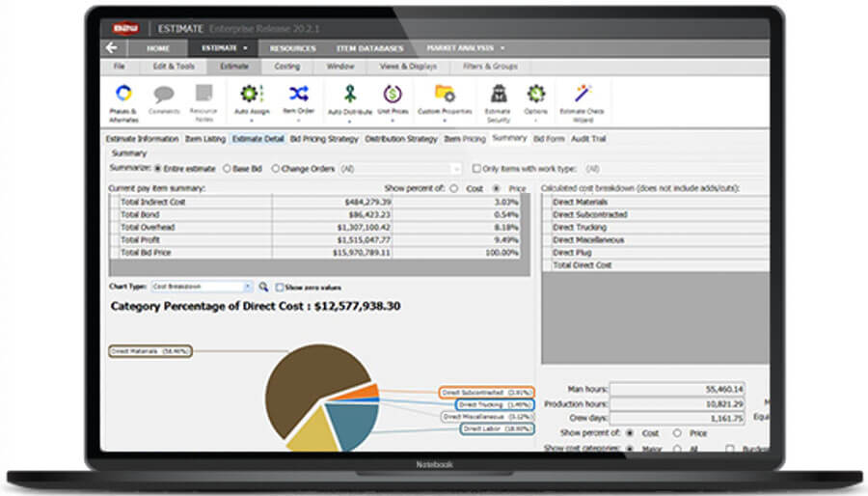Check Only items with work type
The width and height of the screenshot is (868, 496).
475,168
